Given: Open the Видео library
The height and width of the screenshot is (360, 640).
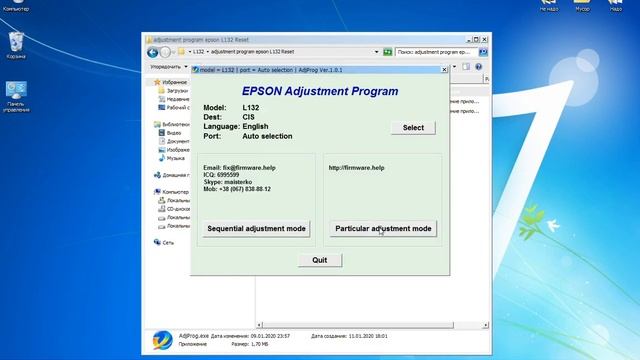Looking at the screenshot, I should click(x=170, y=133).
